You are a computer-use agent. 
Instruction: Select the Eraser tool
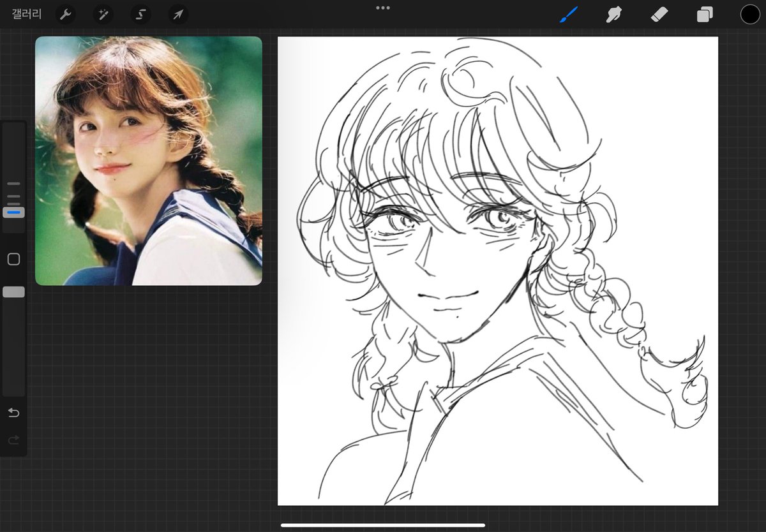pyautogui.click(x=659, y=14)
